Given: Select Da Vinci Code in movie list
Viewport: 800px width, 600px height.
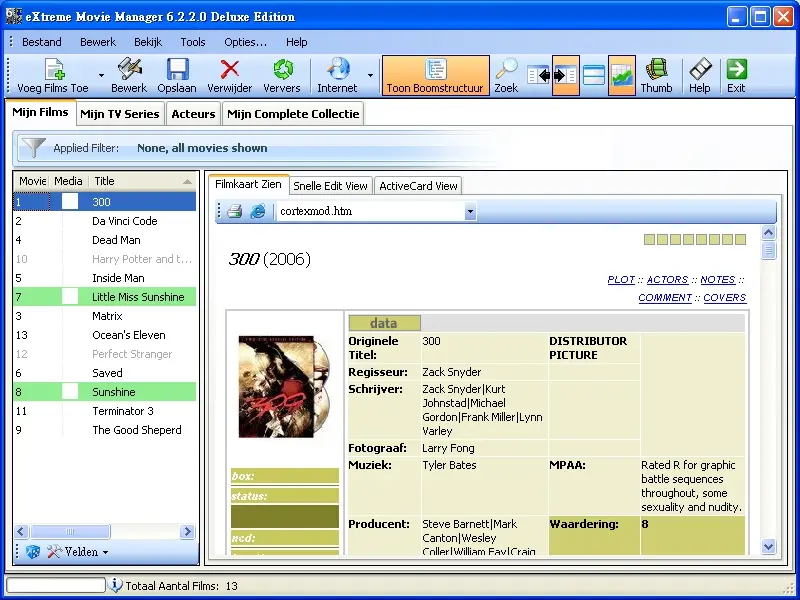Looking at the screenshot, I should (x=105, y=221).
